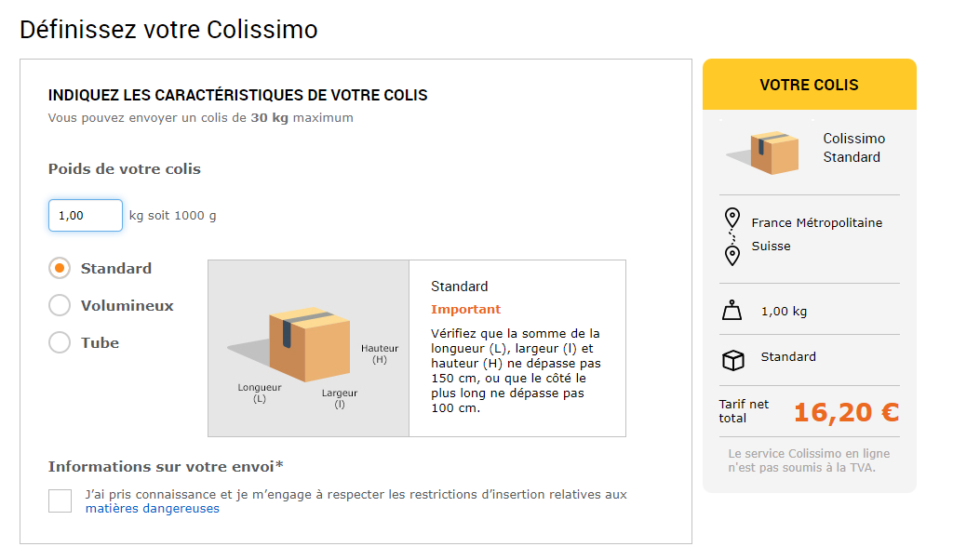
Task: Tick the dangerous goods acknowledgement checkbox
Action: click(60, 500)
